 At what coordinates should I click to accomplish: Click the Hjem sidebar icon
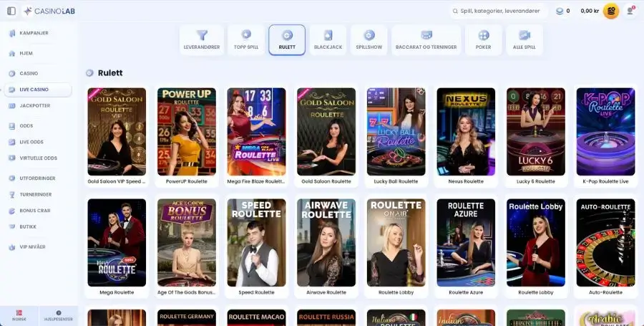12,53
